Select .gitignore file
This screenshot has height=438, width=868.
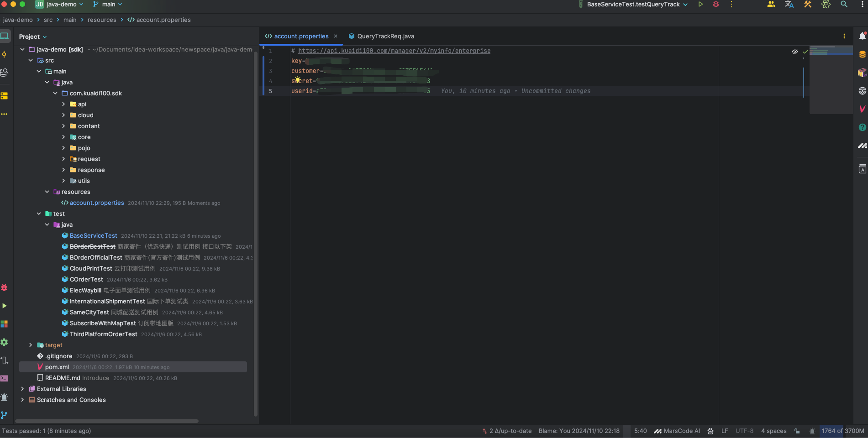[x=58, y=356]
